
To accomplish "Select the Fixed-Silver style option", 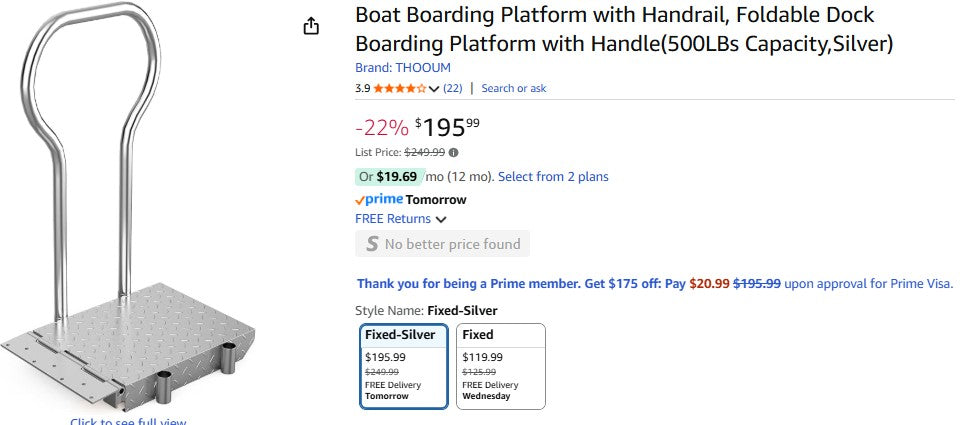I will pyautogui.click(x=403, y=366).
